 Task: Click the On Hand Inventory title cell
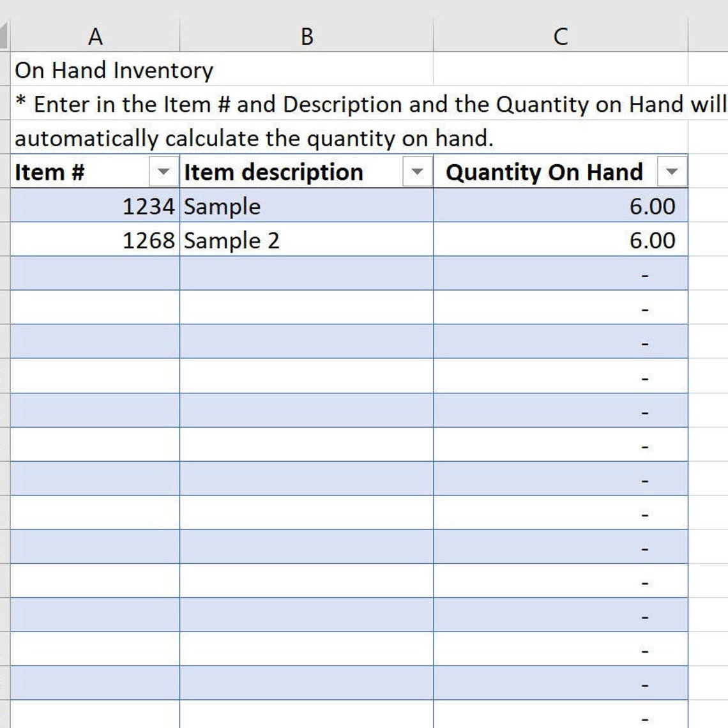point(115,70)
